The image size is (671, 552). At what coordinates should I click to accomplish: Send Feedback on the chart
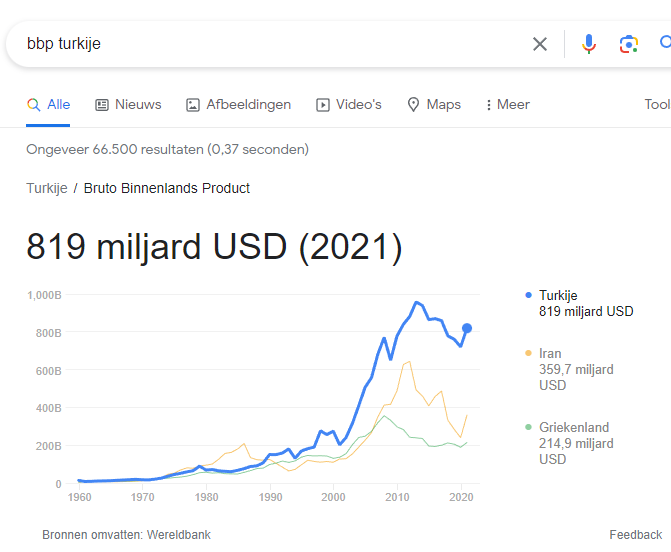click(x=635, y=535)
